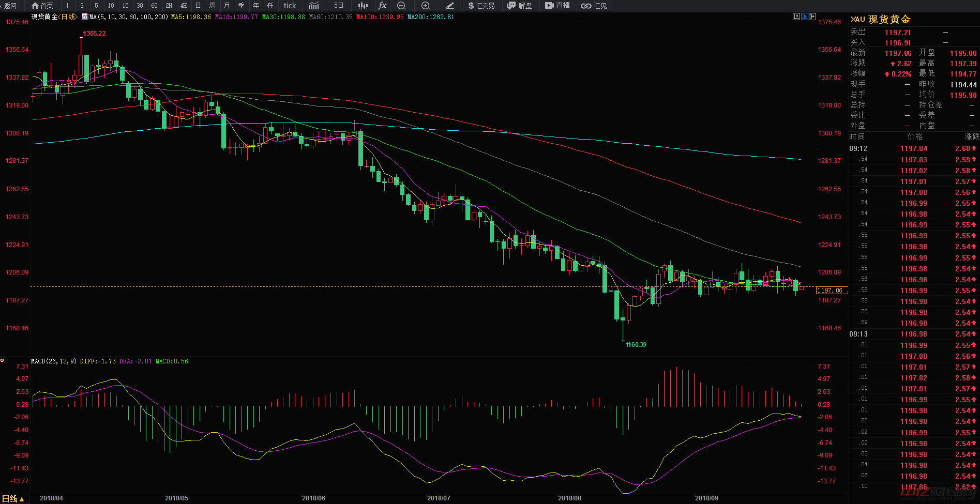Screen dimensions: 980x504
Task: Open the 直播 live broadcast link
Action: coord(557,6)
